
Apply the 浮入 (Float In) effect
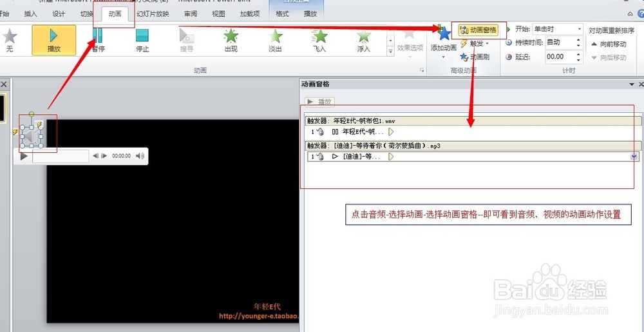click(x=363, y=40)
